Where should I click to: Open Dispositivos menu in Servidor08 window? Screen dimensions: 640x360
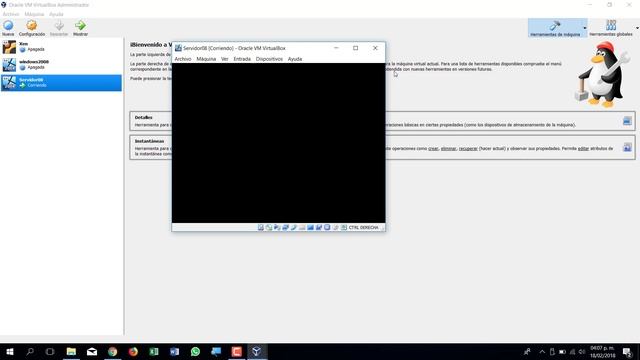coord(269,59)
